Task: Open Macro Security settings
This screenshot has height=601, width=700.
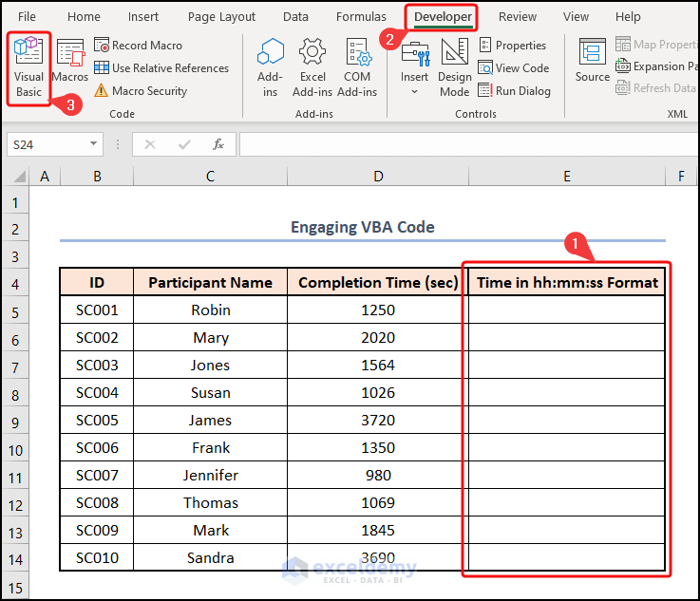Action: [141, 90]
